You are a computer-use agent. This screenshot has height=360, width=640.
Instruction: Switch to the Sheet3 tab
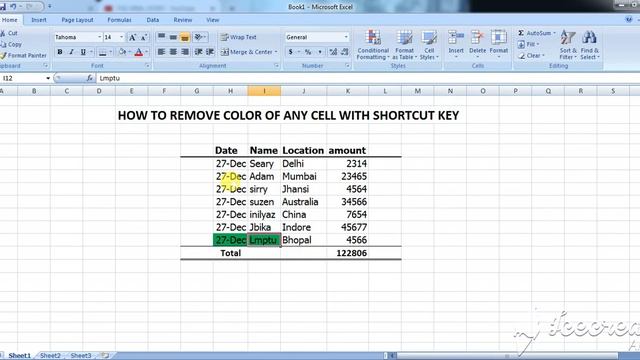tap(81, 356)
